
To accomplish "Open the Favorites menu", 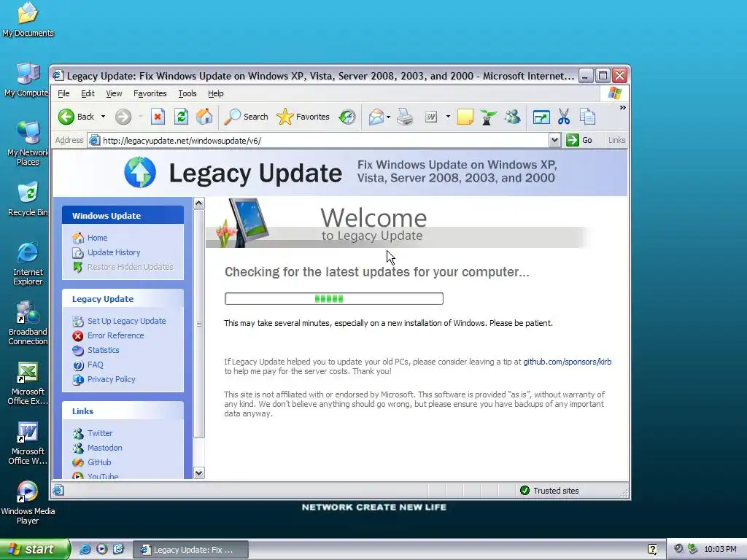I will [150, 93].
